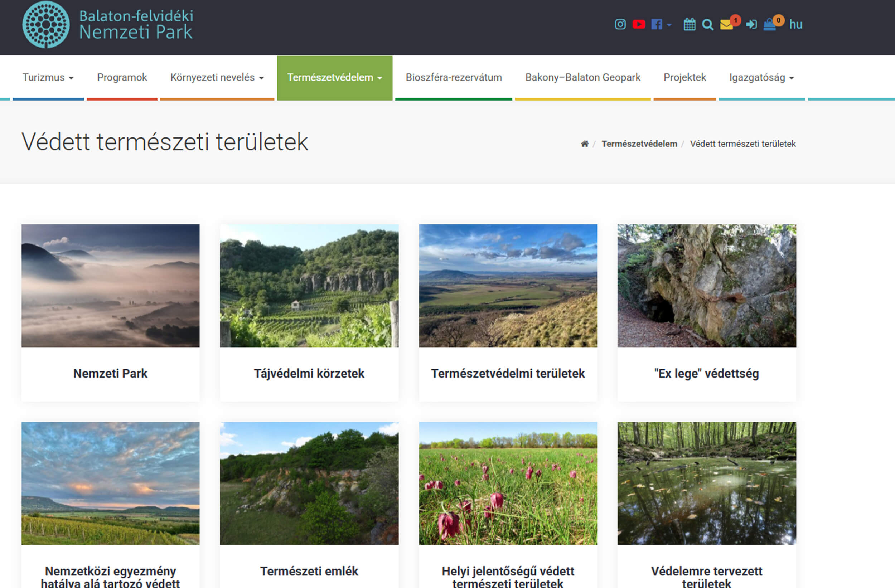
Task: Open the yellow envelope newsletter icon
Action: pos(726,25)
